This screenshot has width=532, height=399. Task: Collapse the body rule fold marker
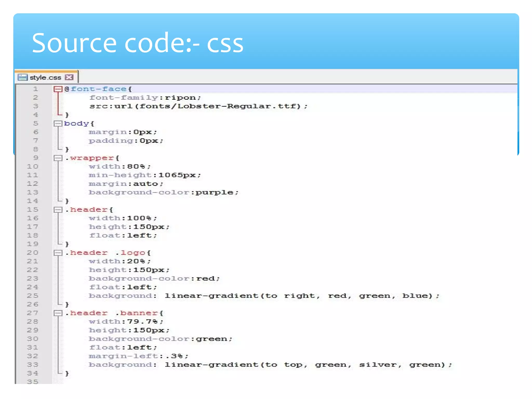58,123
